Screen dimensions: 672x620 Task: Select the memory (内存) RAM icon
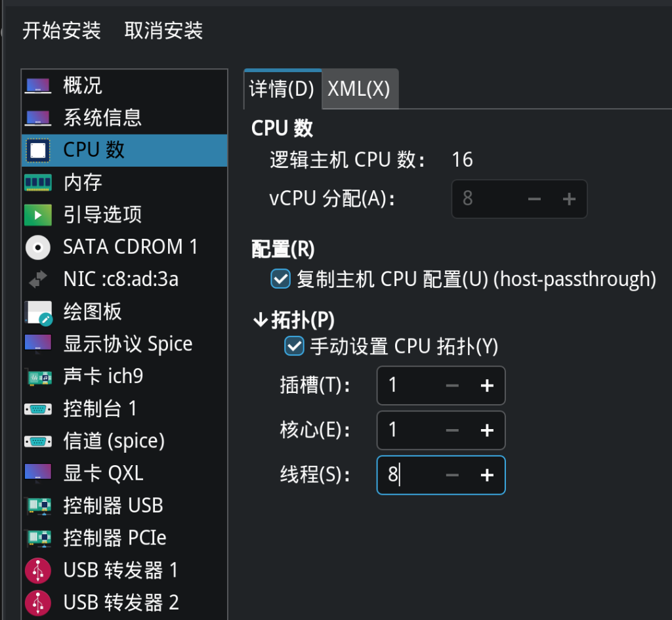coord(37,182)
